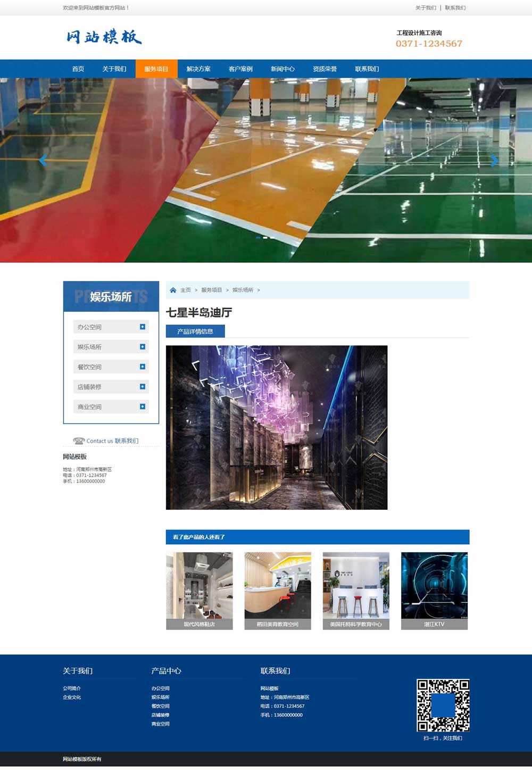Screen dimensions: 532x772
Task: Click the 关于我们 link in top bar
Action: [x=426, y=8]
